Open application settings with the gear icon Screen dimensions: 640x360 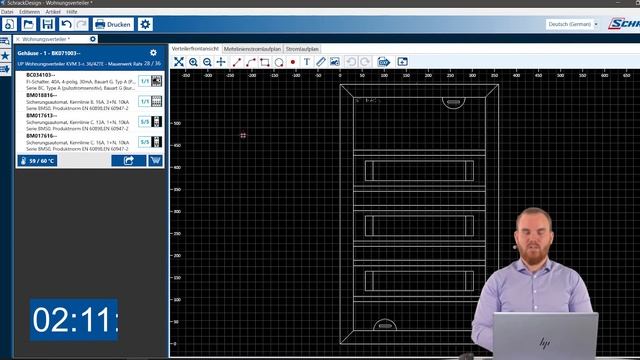click(145, 24)
